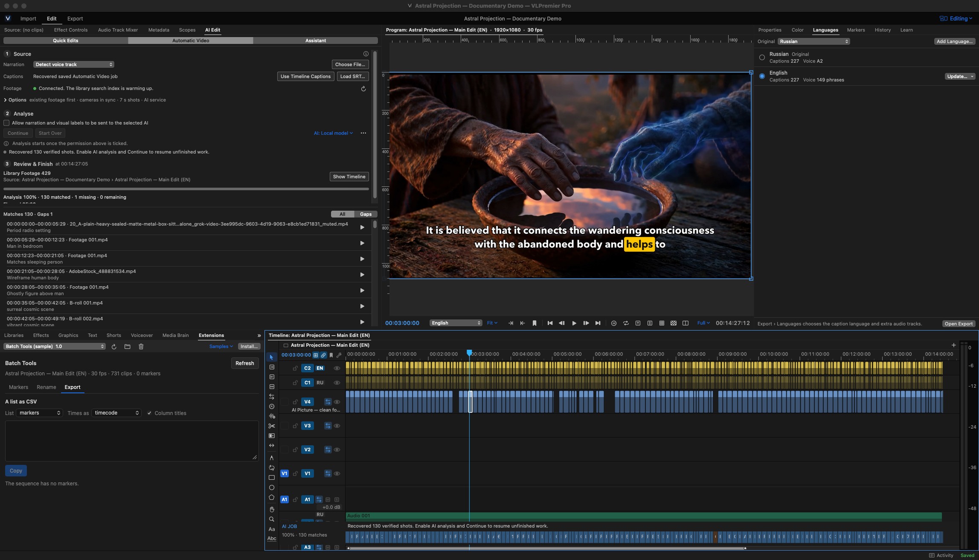Add marker using bookmark icon in Program monitor
979x560 pixels.
click(535, 323)
